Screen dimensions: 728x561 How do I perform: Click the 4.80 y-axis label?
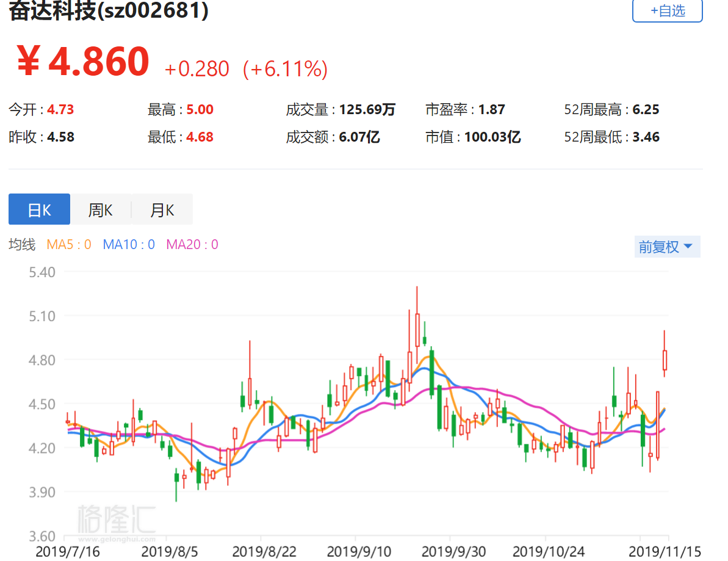tap(41, 360)
